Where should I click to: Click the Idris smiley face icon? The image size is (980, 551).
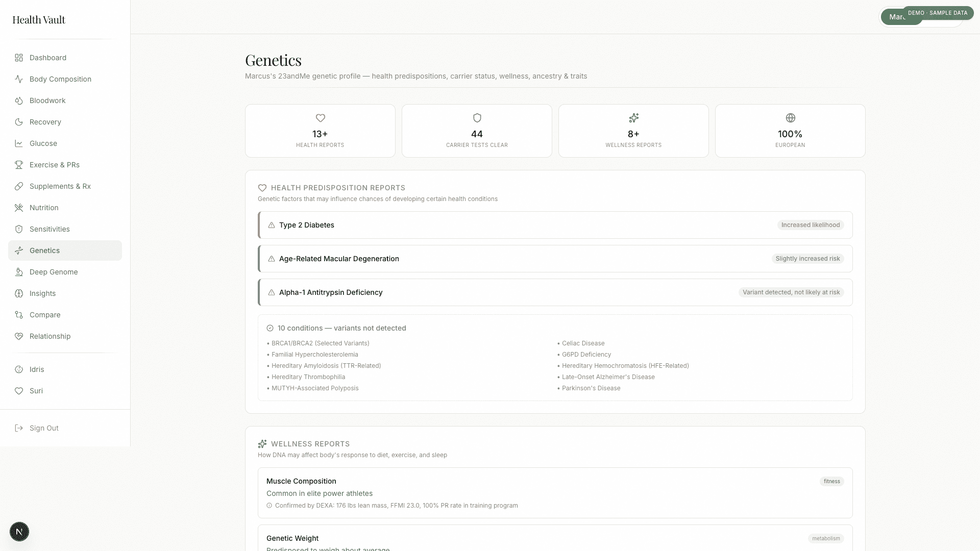(x=19, y=369)
